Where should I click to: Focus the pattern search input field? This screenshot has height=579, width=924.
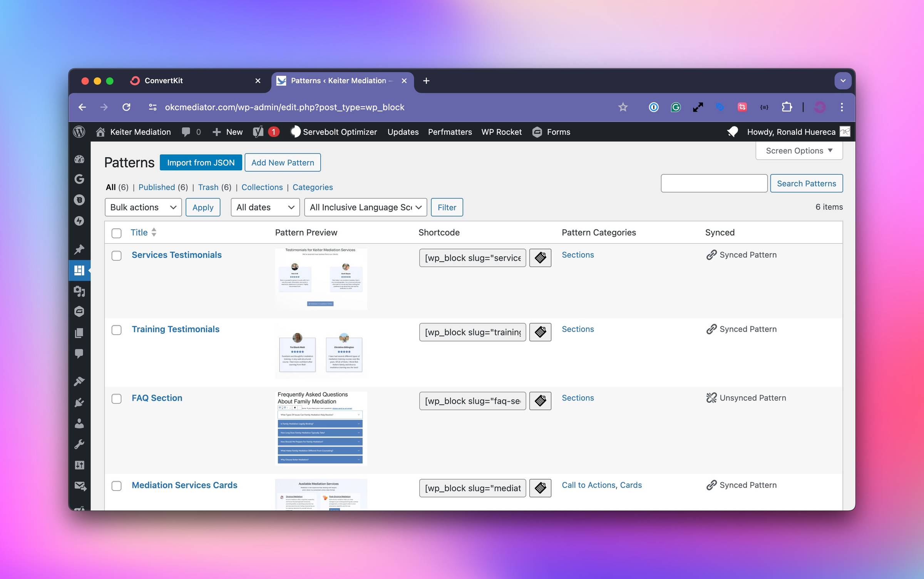tap(714, 183)
